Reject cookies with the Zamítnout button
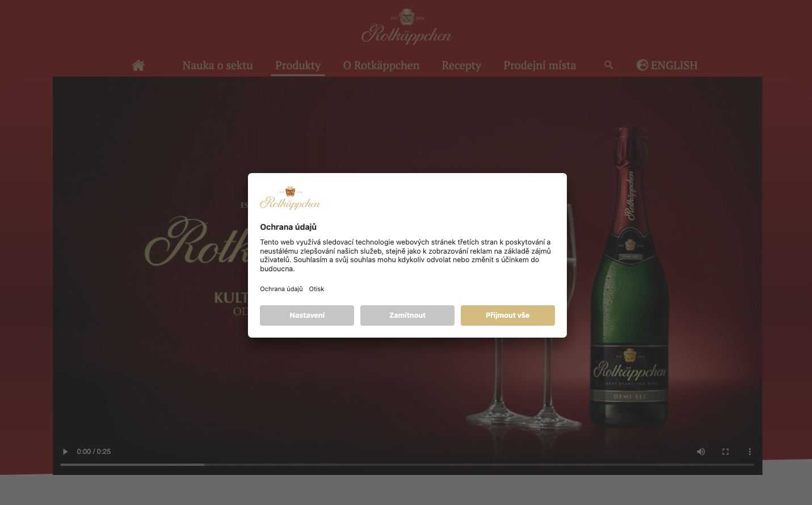Viewport: 812px width, 505px height. pyautogui.click(x=407, y=315)
